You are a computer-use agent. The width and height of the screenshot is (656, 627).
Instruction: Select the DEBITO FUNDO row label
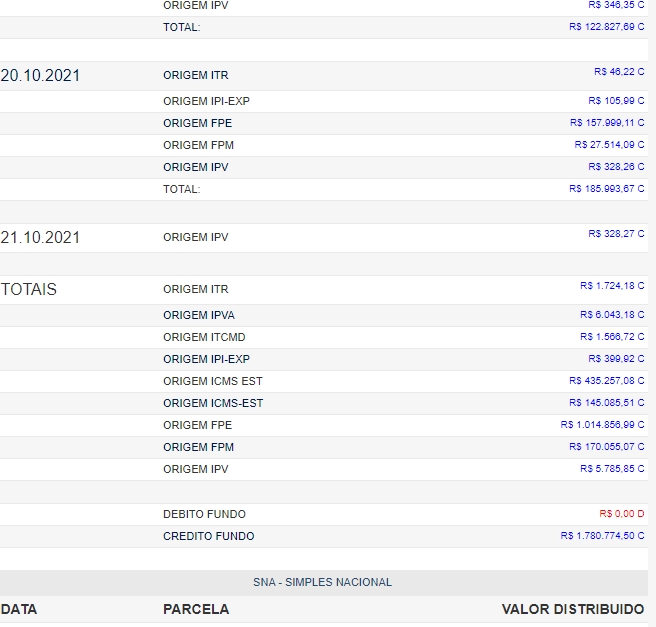(204, 514)
